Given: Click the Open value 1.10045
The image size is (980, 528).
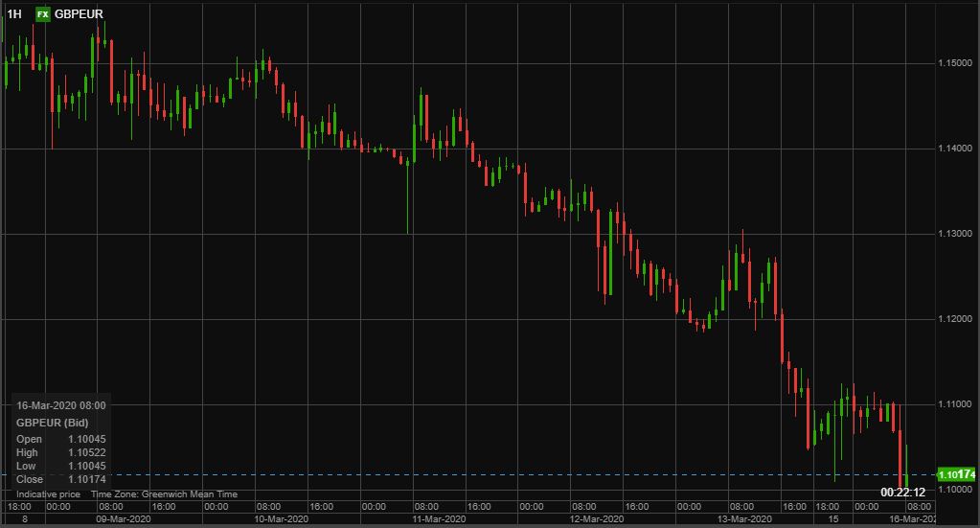Looking at the screenshot, I should (x=87, y=439).
